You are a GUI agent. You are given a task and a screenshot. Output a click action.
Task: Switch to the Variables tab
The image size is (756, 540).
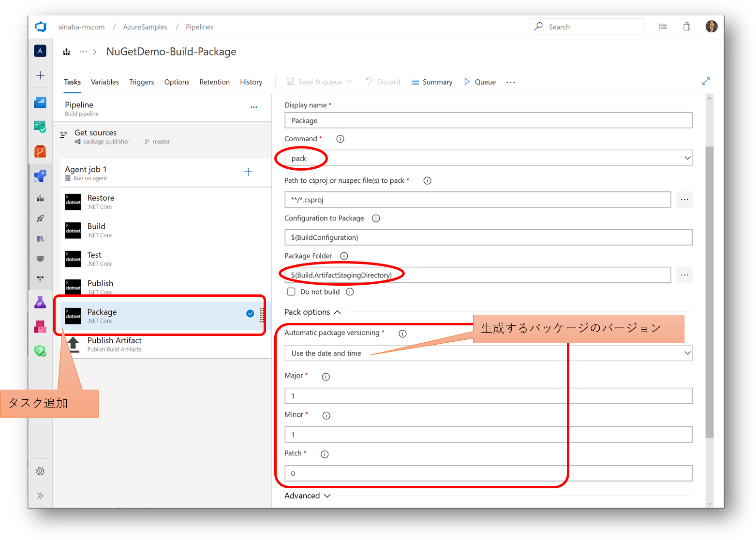pos(105,82)
